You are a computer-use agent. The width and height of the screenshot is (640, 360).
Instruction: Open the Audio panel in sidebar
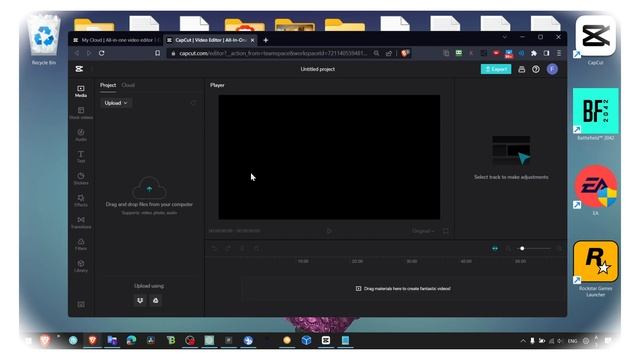click(x=81, y=135)
